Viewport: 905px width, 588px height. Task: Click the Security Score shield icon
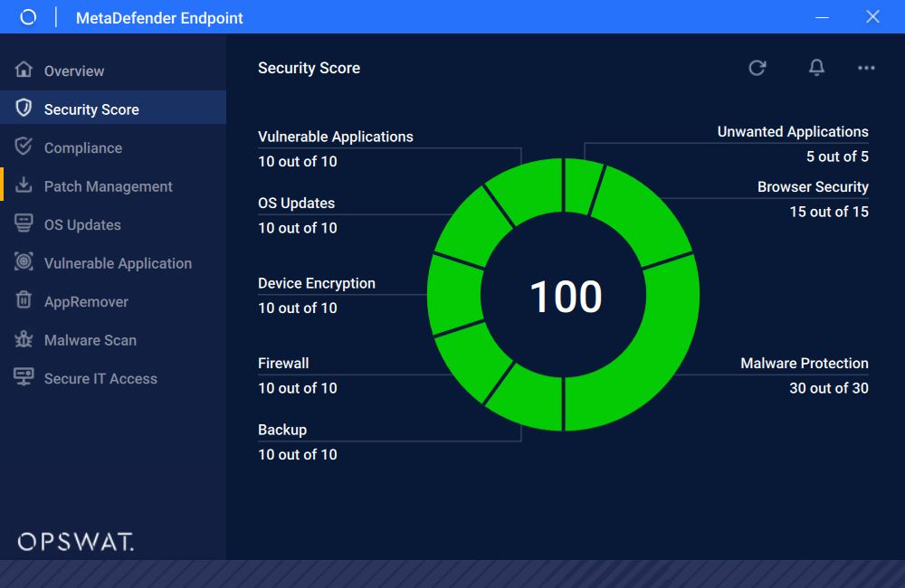24,108
